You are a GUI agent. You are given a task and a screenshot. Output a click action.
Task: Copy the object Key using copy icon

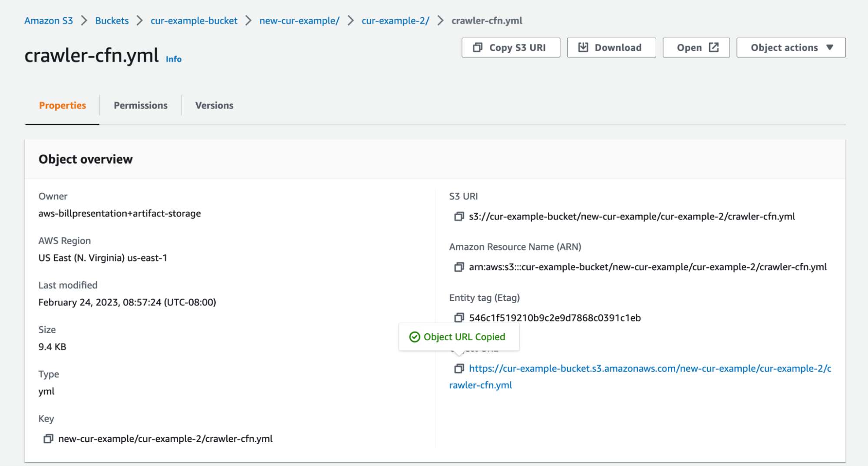coord(48,439)
